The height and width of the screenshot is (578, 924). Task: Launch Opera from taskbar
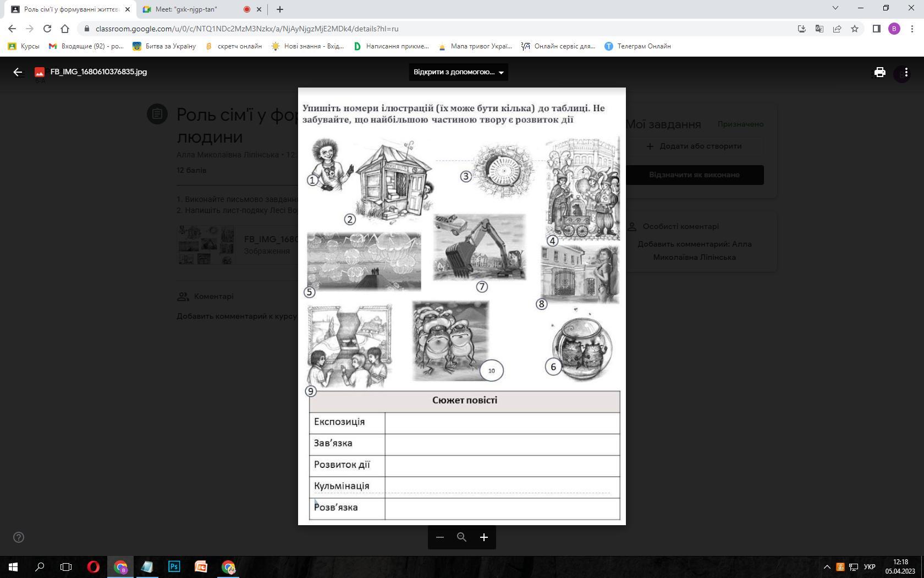[94, 567]
